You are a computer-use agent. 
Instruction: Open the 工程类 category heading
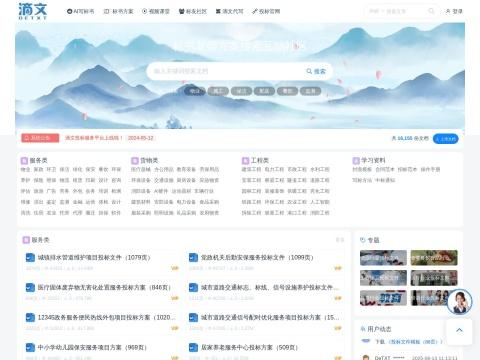260,160
